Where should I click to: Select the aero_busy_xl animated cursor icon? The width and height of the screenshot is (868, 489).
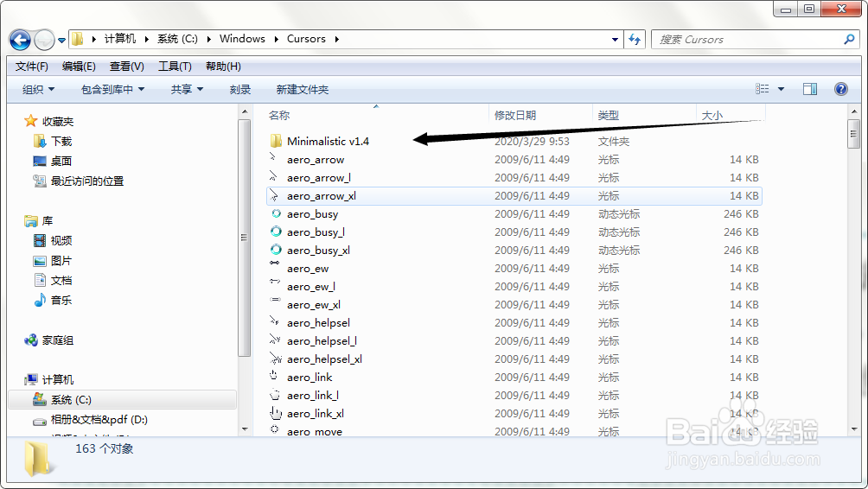click(x=276, y=250)
